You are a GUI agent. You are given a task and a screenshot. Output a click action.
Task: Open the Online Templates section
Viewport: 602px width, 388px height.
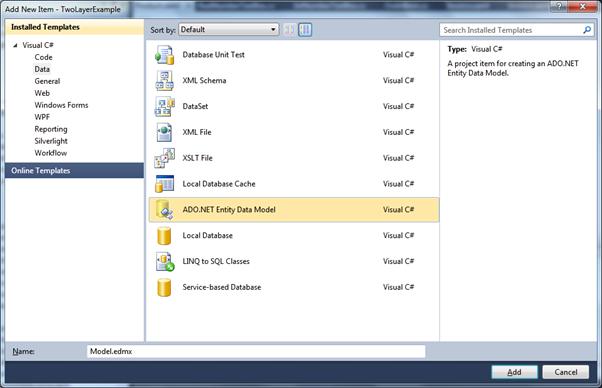(74, 170)
